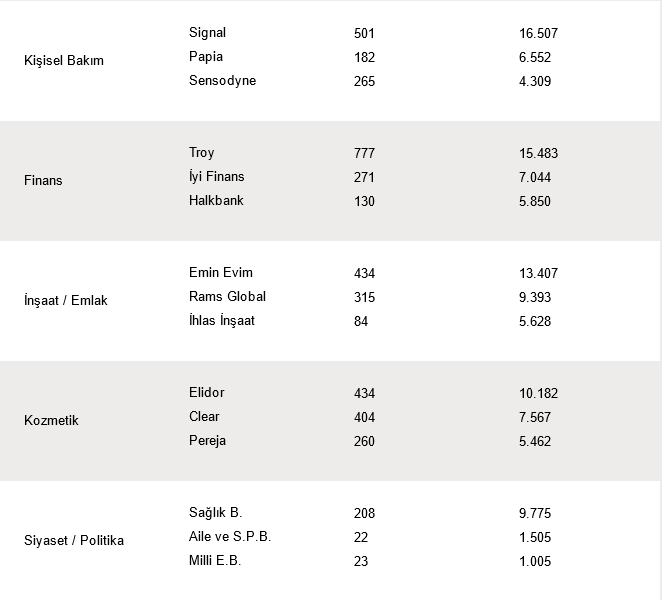Viewport: 662px width, 600px height.
Task: Click the Elidor brand name
Action: pos(207,393)
